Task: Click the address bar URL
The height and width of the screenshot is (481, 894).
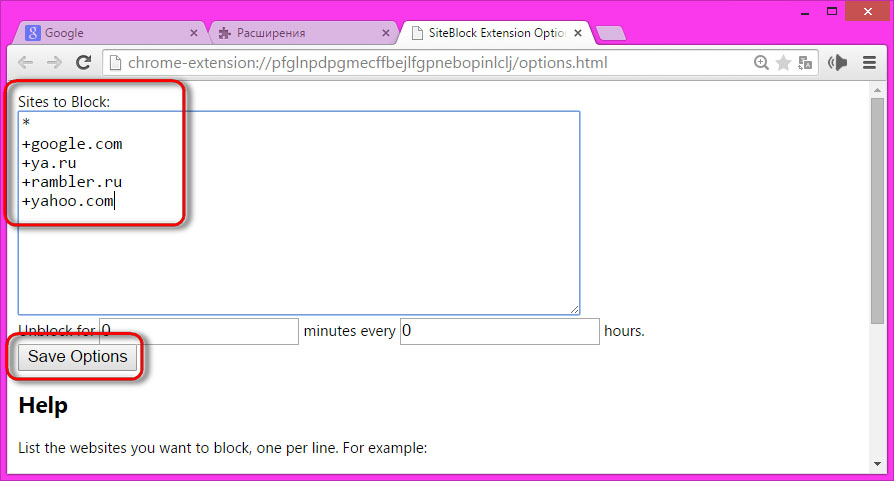Action: [x=368, y=63]
